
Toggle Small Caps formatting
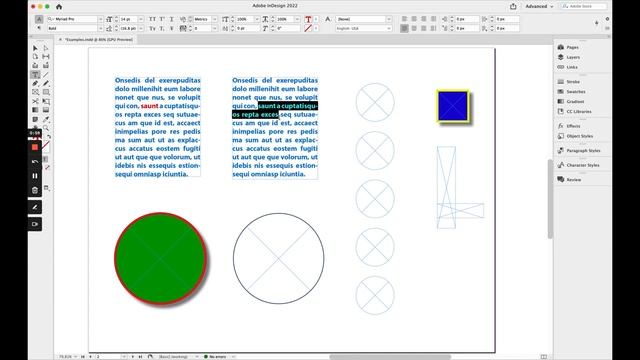click(x=152, y=29)
